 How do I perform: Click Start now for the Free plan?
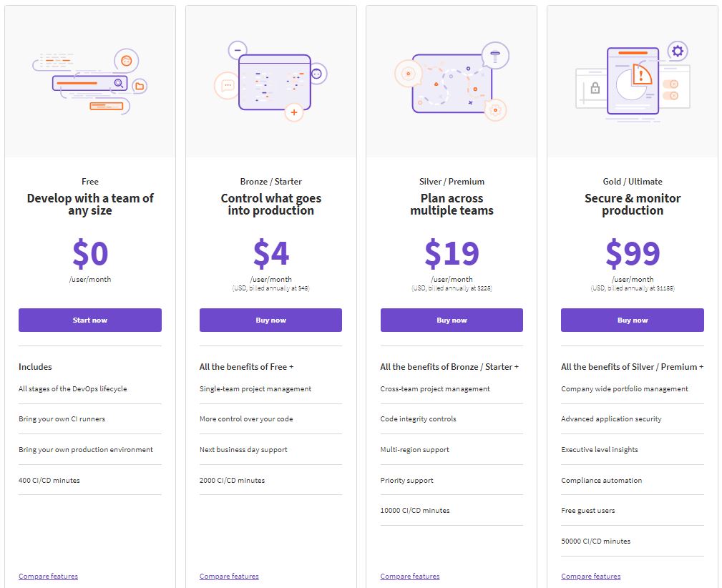point(90,320)
